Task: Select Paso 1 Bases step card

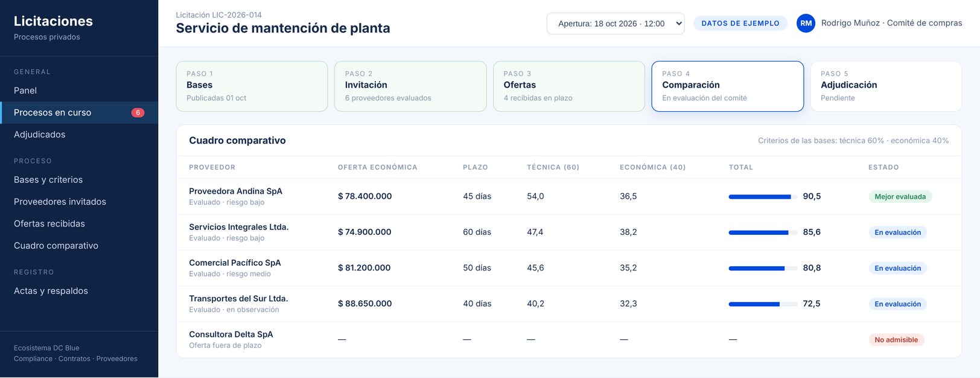Action: (252, 86)
